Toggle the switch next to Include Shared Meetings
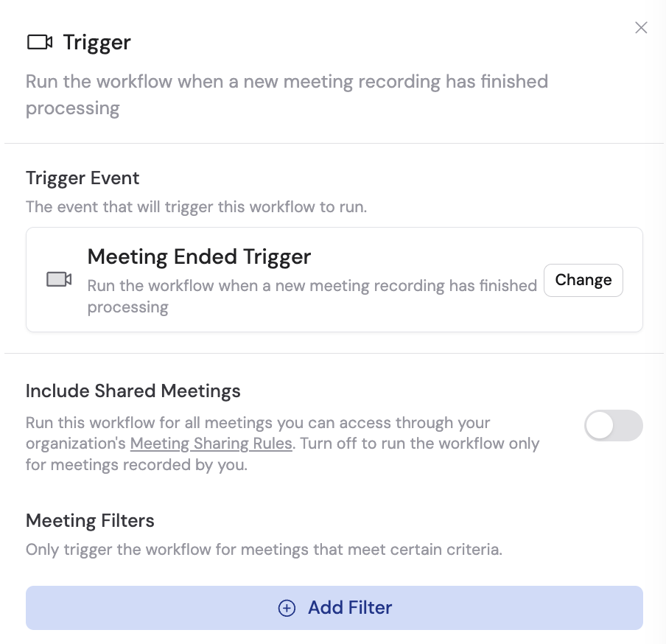 coord(614,425)
